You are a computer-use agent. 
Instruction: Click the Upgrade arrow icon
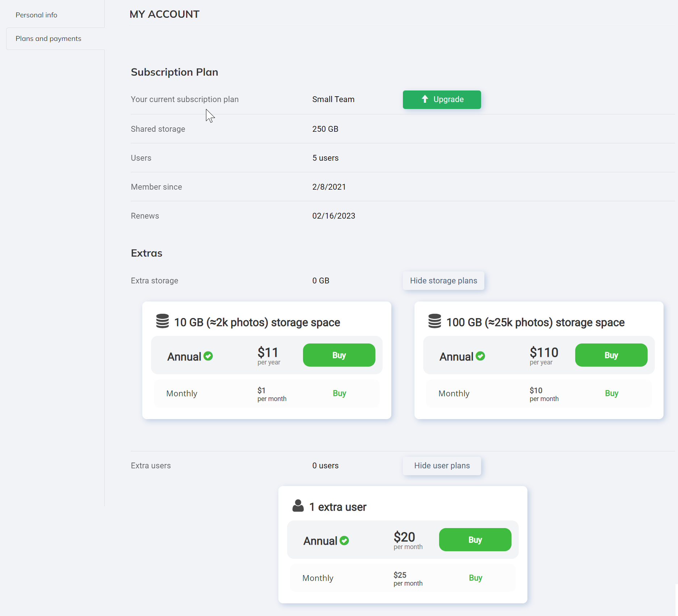pyautogui.click(x=425, y=99)
